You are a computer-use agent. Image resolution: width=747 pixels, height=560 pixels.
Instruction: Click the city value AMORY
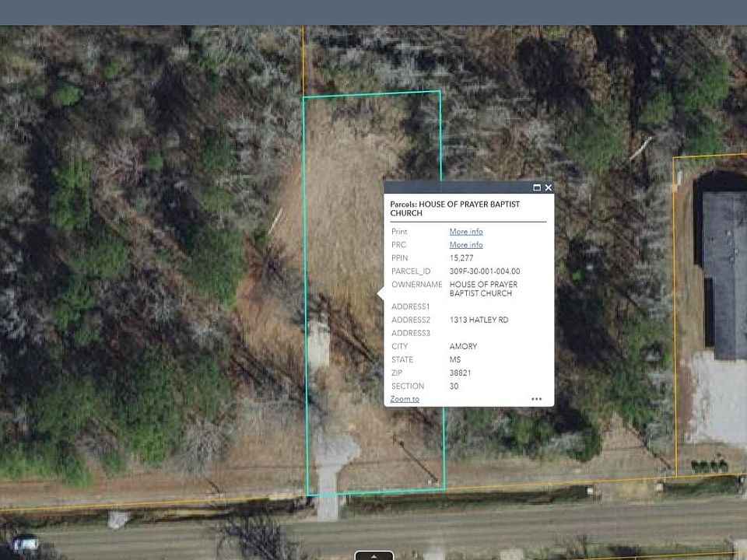(x=463, y=347)
